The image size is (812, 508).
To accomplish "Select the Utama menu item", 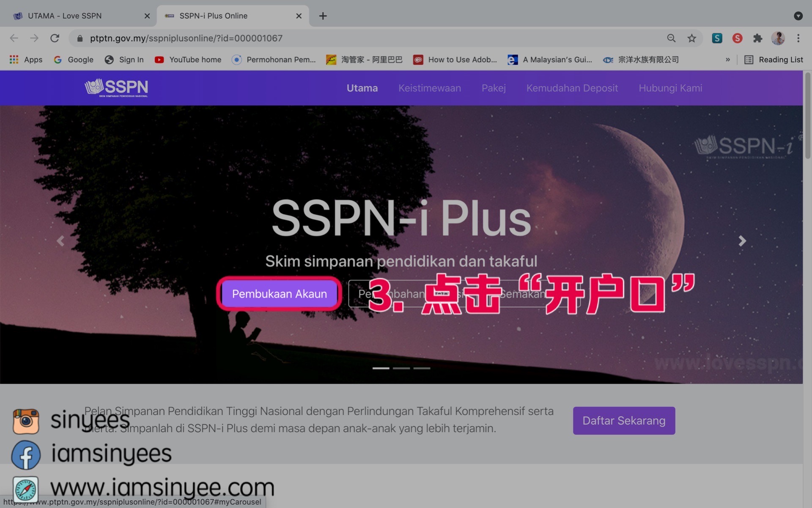I will pyautogui.click(x=362, y=88).
